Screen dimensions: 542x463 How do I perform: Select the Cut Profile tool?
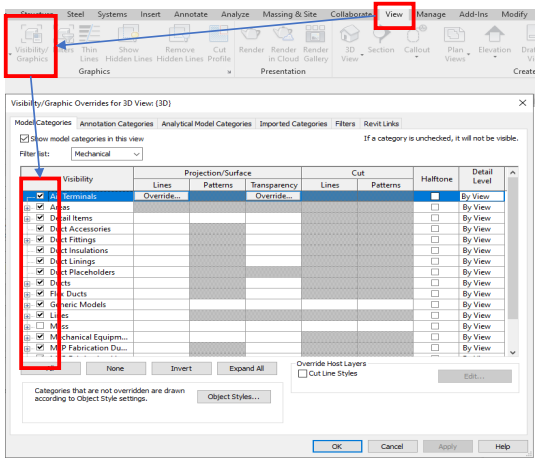click(219, 44)
